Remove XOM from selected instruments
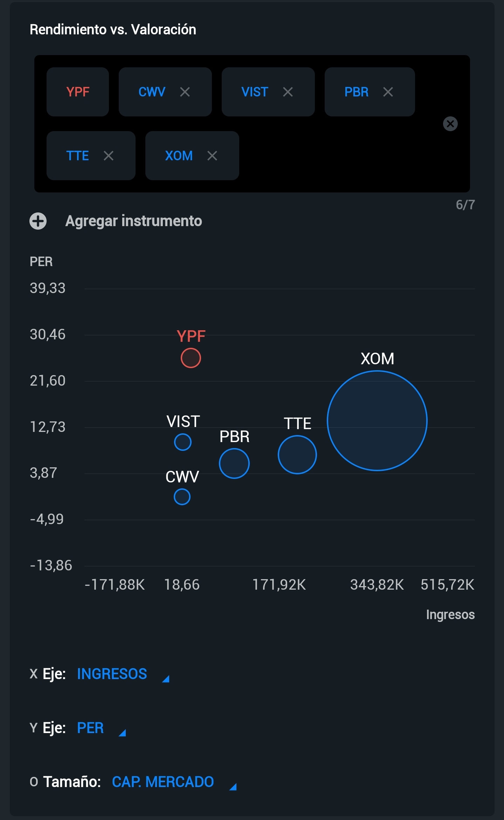This screenshot has height=820, width=504. tap(212, 156)
